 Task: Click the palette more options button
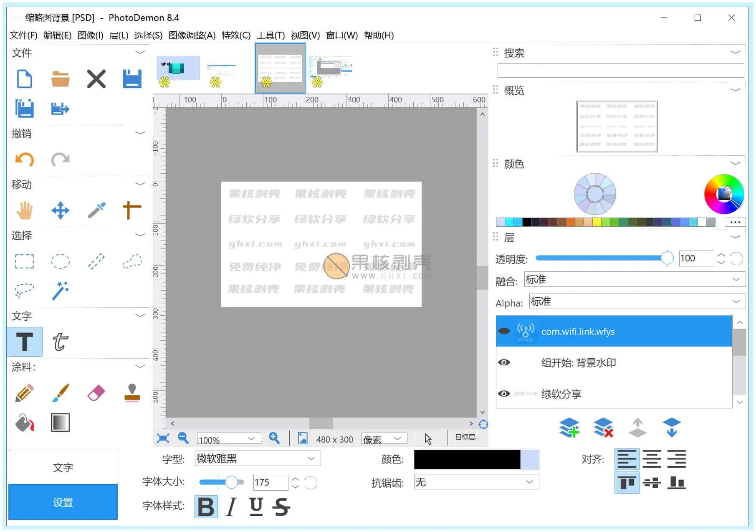tap(735, 222)
